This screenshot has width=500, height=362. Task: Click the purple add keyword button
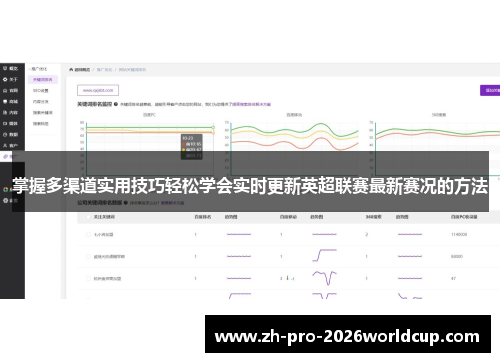(490, 90)
